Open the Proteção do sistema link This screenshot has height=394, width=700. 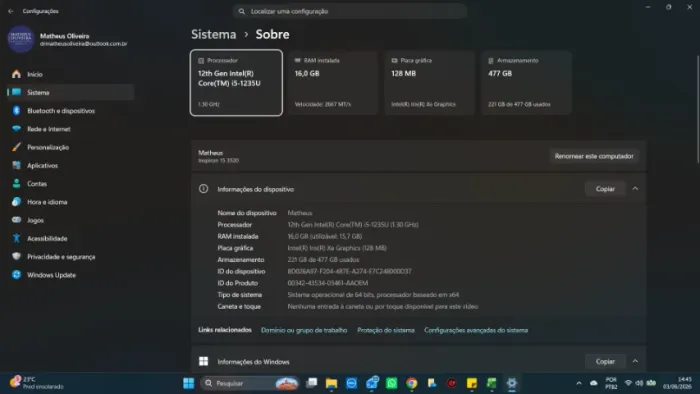pos(386,330)
